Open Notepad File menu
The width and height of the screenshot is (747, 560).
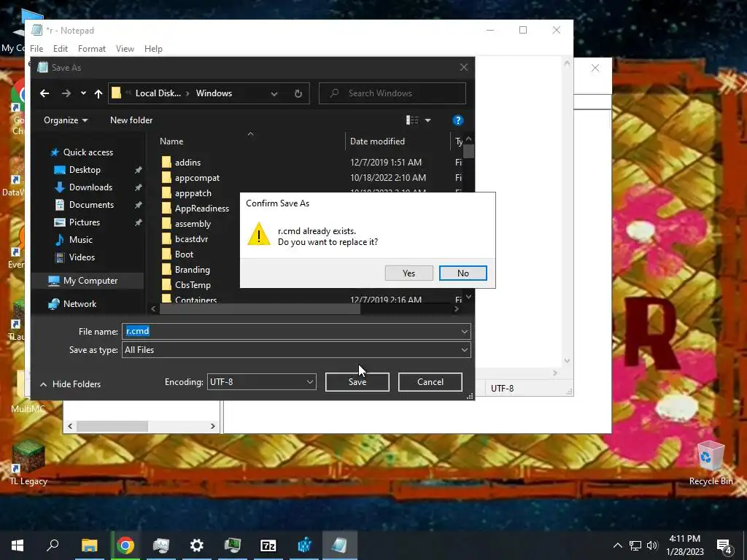36,49
